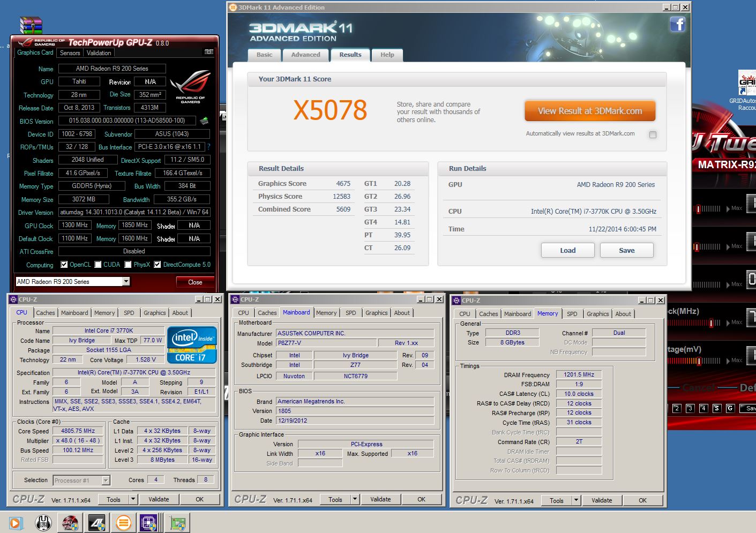The height and width of the screenshot is (533, 756).
Task: Enable automatically view results at 3DMark.com
Action: 653,134
